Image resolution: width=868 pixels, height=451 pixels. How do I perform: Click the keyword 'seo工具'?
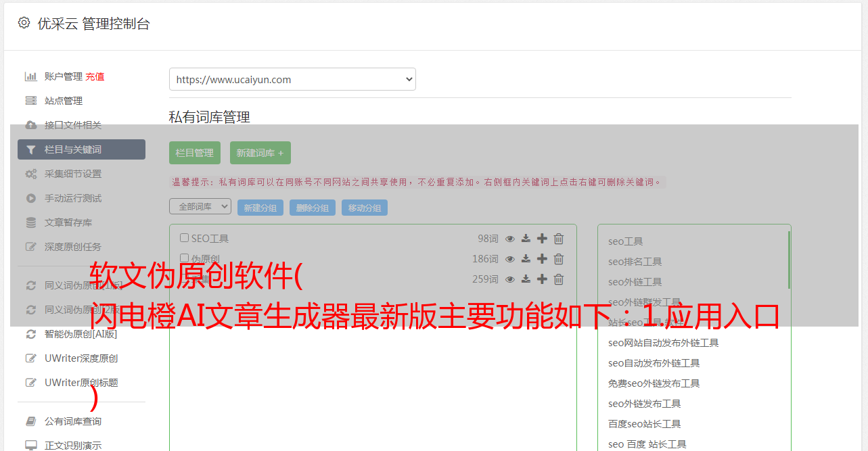click(x=626, y=241)
